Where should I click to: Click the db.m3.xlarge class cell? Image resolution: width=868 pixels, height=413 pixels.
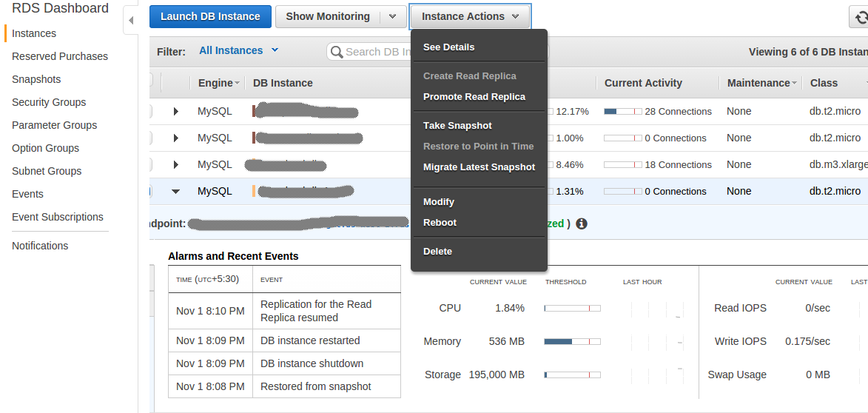(x=838, y=164)
